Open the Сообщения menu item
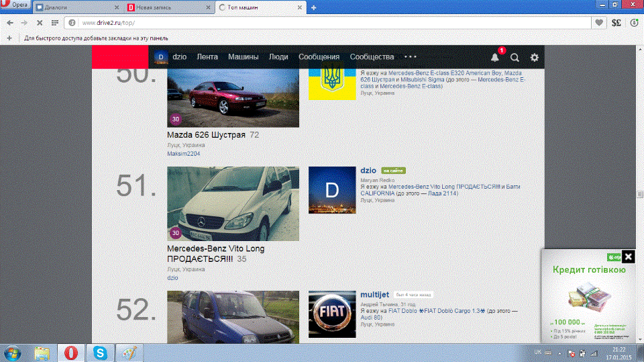644x362 pixels. pyautogui.click(x=319, y=57)
